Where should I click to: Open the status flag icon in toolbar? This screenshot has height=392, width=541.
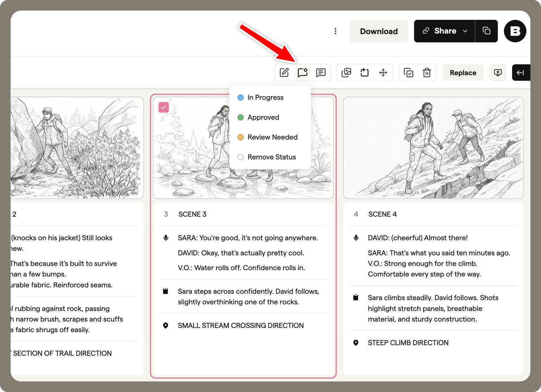(x=303, y=73)
